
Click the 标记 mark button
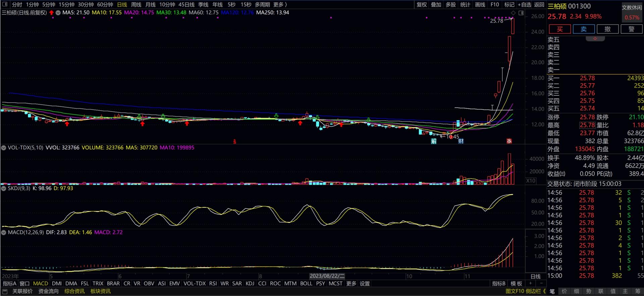pos(509,5)
